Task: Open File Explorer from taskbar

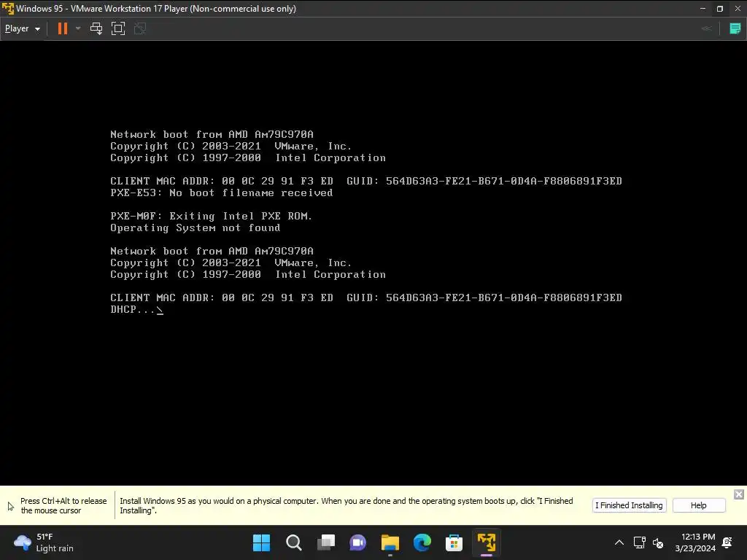Action: pyautogui.click(x=390, y=542)
